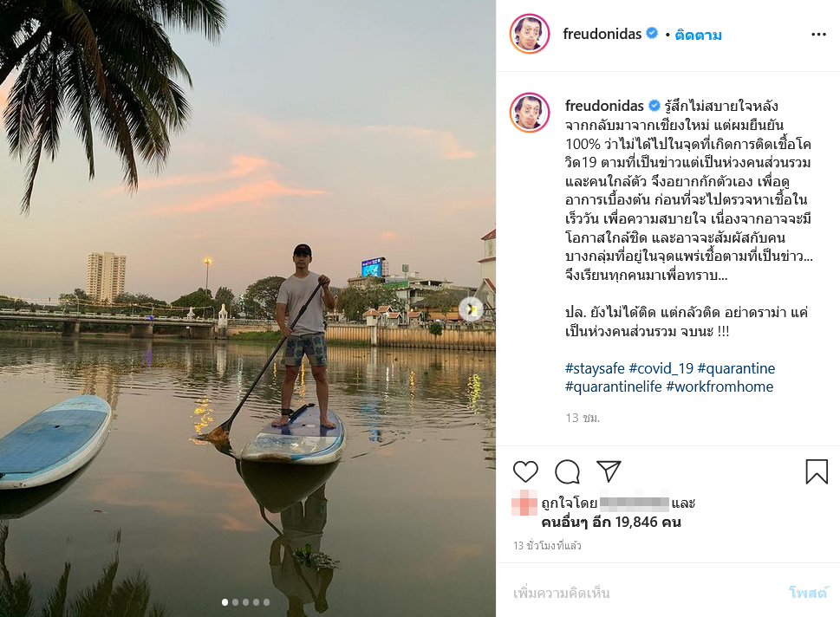Jump to the second photo carousel dot
840x617 pixels.
[x=235, y=601]
